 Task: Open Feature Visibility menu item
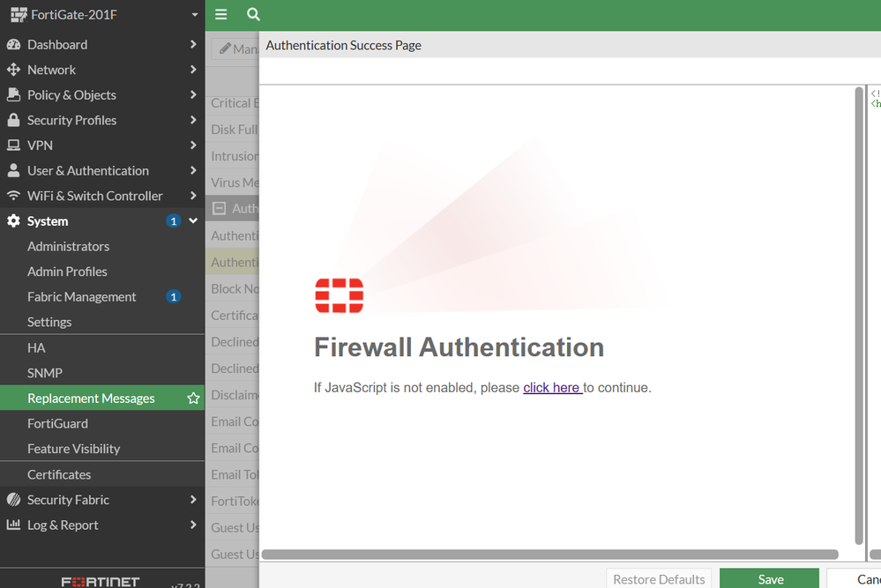point(102,449)
